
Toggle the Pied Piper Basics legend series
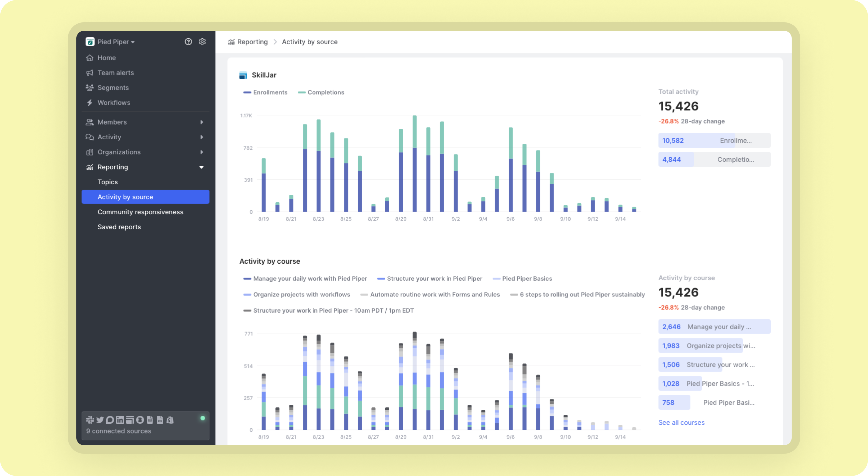(x=522, y=278)
